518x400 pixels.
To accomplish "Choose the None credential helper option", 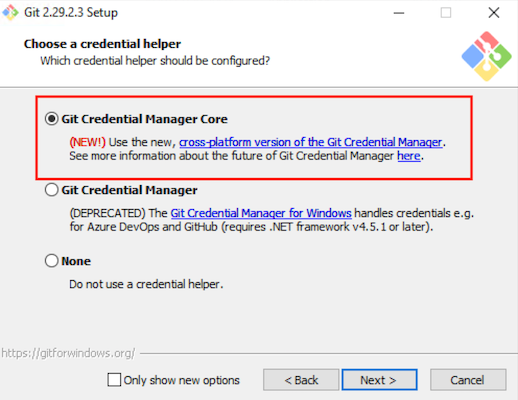I will point(52,261).
